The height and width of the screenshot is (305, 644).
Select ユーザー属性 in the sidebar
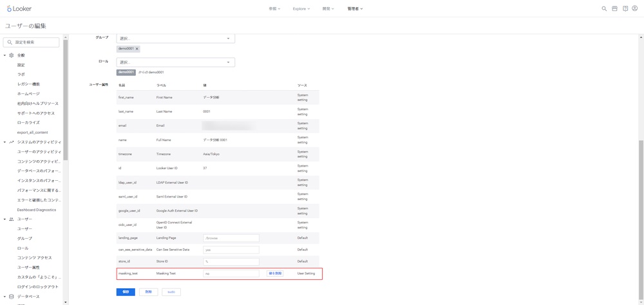click(28, 267)
